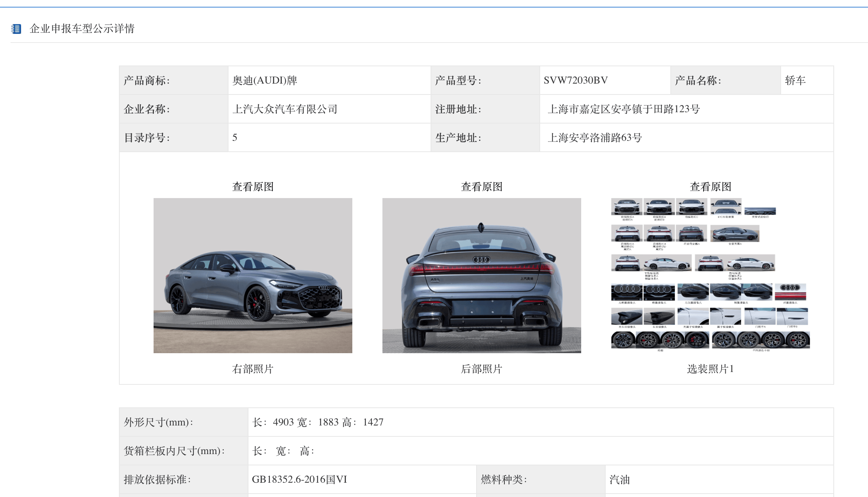
Task: Click the notebook icon beside page heading
Action: (x=16, y=29)
